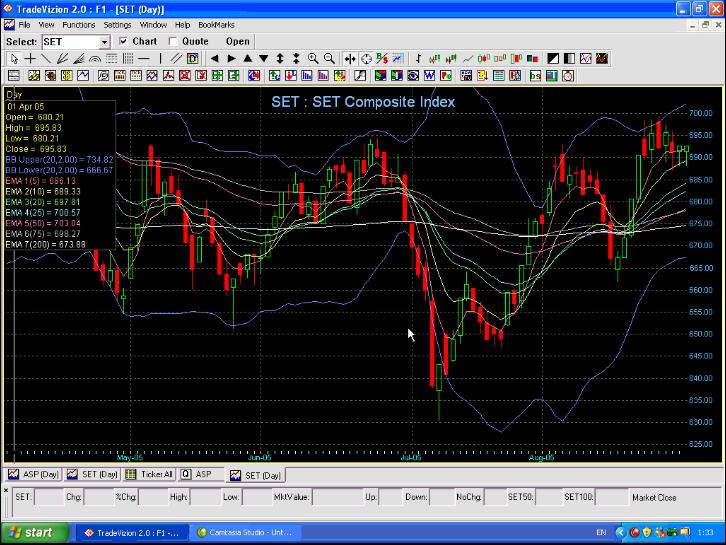Move chart right with right arrow
The image size is (726, 545).
pos(231,59)
